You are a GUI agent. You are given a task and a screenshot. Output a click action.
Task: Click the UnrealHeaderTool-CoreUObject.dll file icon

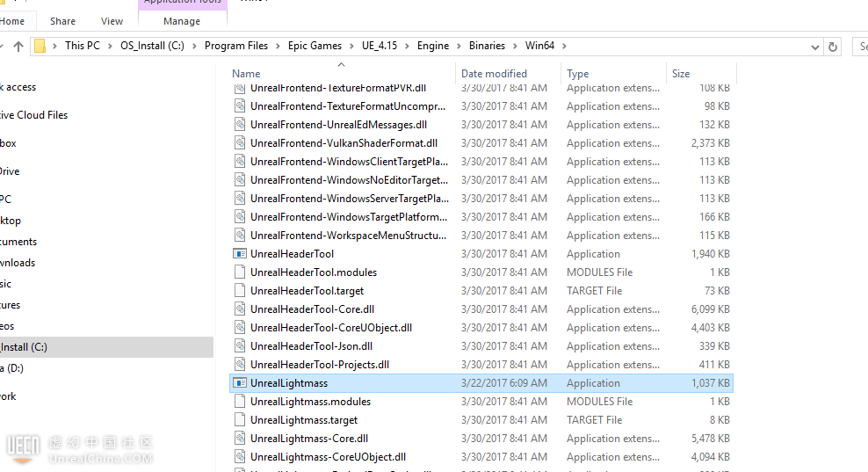coord(240,327)
